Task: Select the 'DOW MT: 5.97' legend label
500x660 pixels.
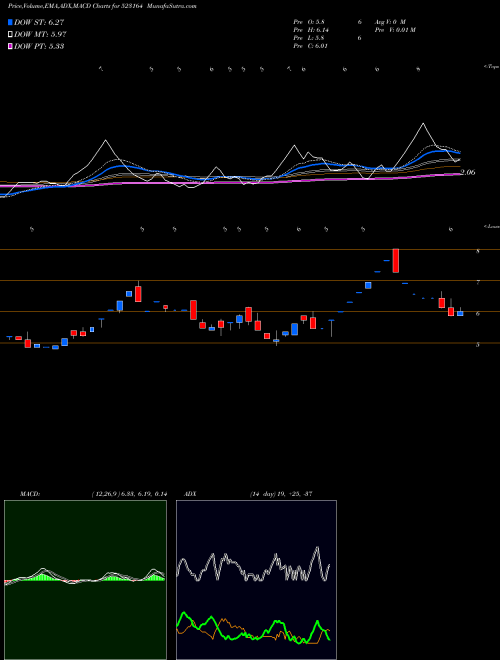Action: pos(40,35)
